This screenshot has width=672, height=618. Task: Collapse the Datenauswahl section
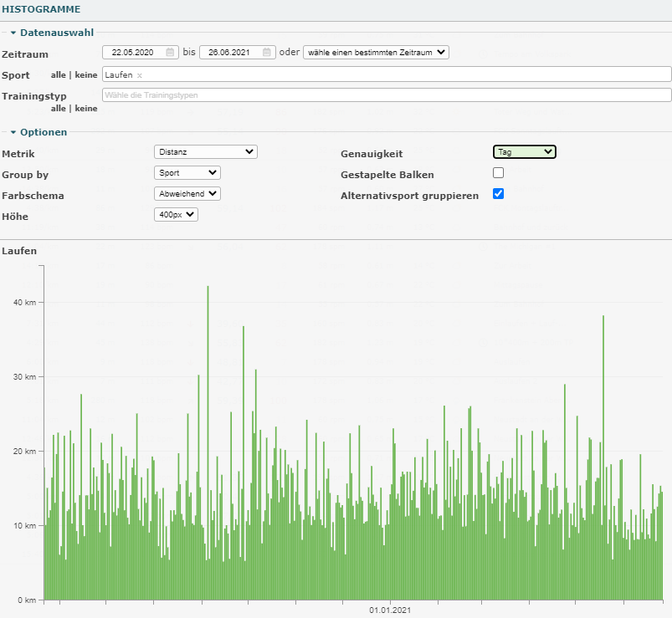(x=51, y=32)
